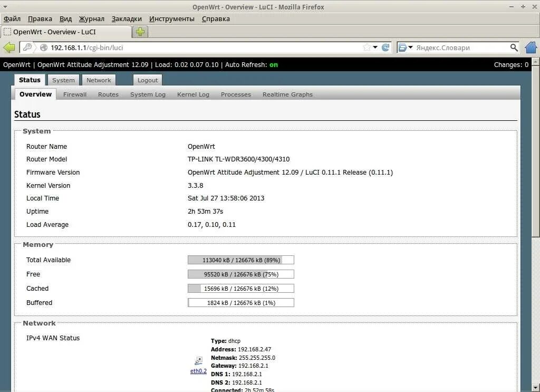The height and width of the screenshot is (392, 540).
Task: Click scrollbar up arrow
Action: click(x=536, y=62)
